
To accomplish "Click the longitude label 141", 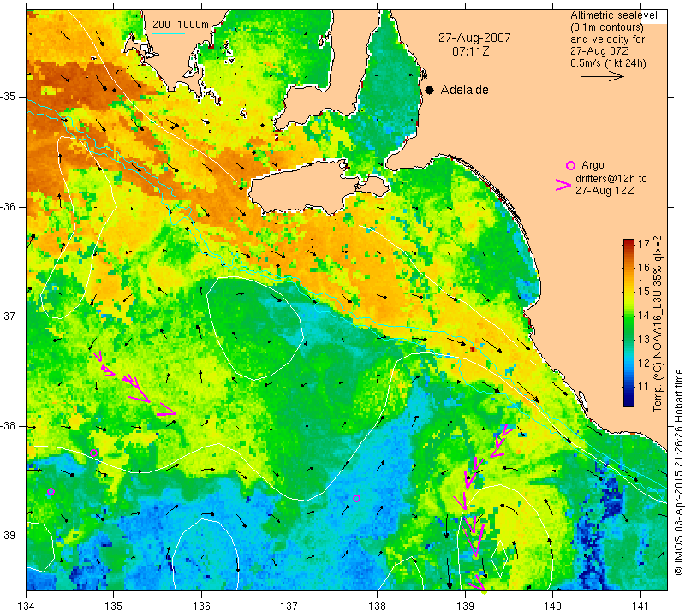I will 640,607.
